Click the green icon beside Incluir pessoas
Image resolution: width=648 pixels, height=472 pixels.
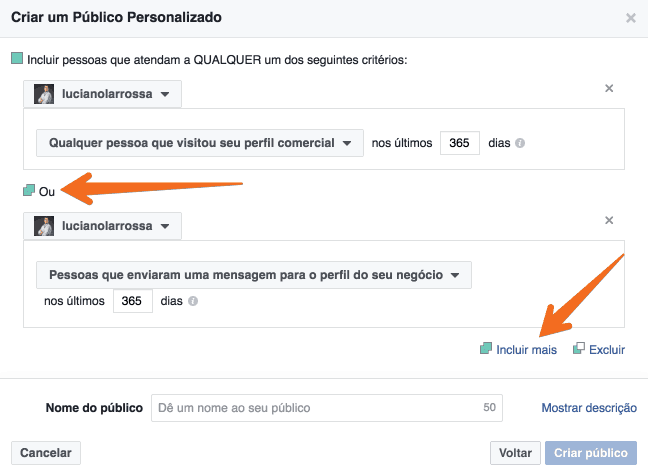tap(16, 59)
